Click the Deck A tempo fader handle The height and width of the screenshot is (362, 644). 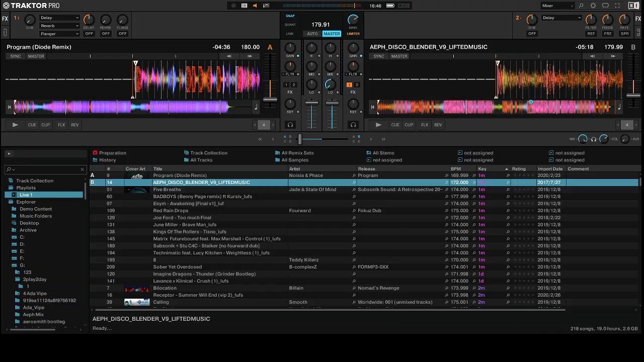(x=270, y=99)
